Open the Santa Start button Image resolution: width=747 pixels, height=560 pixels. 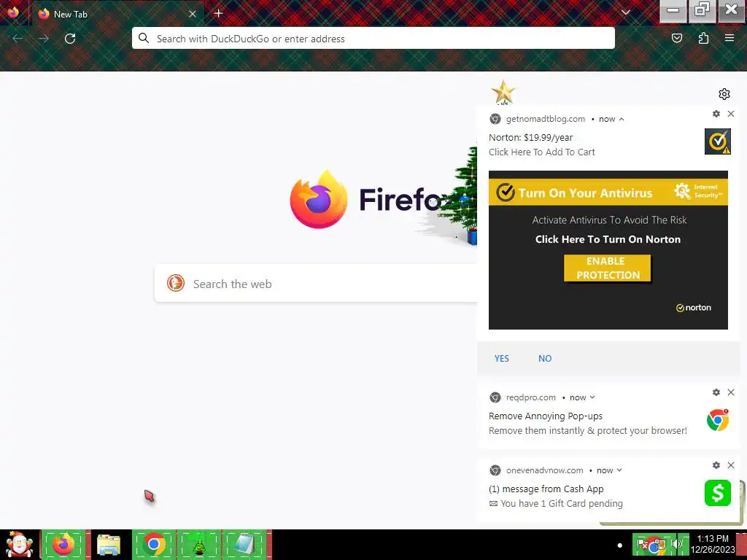point(20,544)
